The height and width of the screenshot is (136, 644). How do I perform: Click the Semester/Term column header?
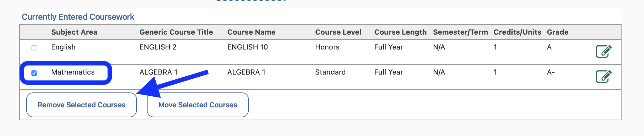pos(460,32)
